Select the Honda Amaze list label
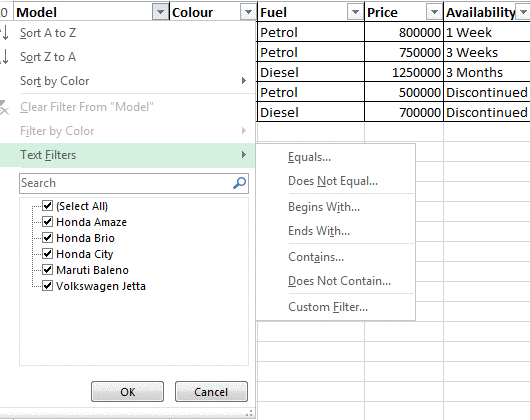 91,222
